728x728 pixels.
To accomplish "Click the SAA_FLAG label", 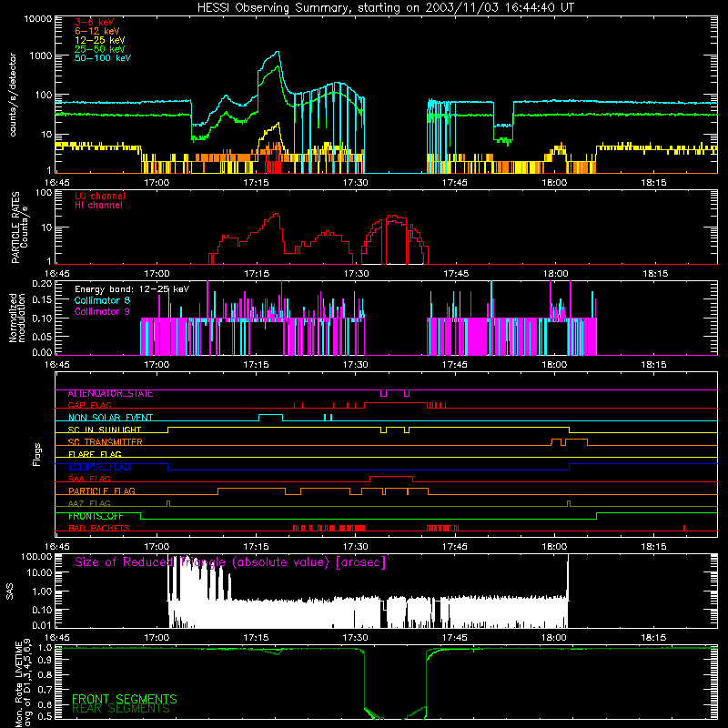I will pos(89,479).
